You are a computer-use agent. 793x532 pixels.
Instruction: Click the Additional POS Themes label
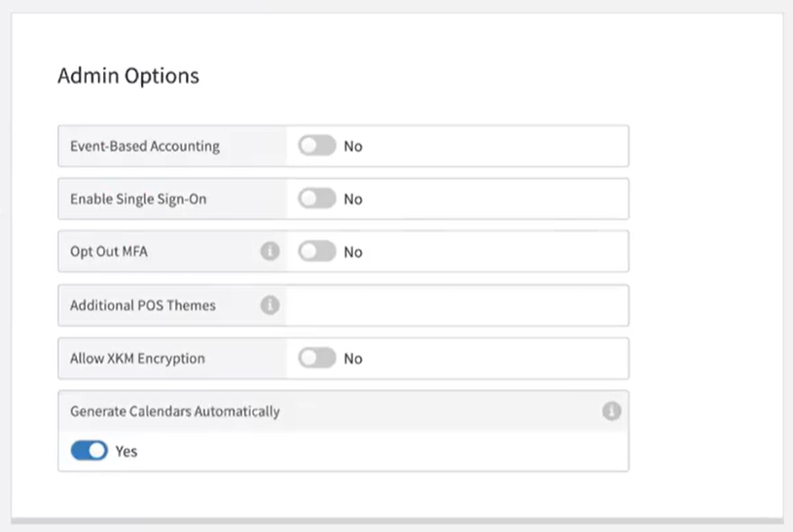pos(143,305)
